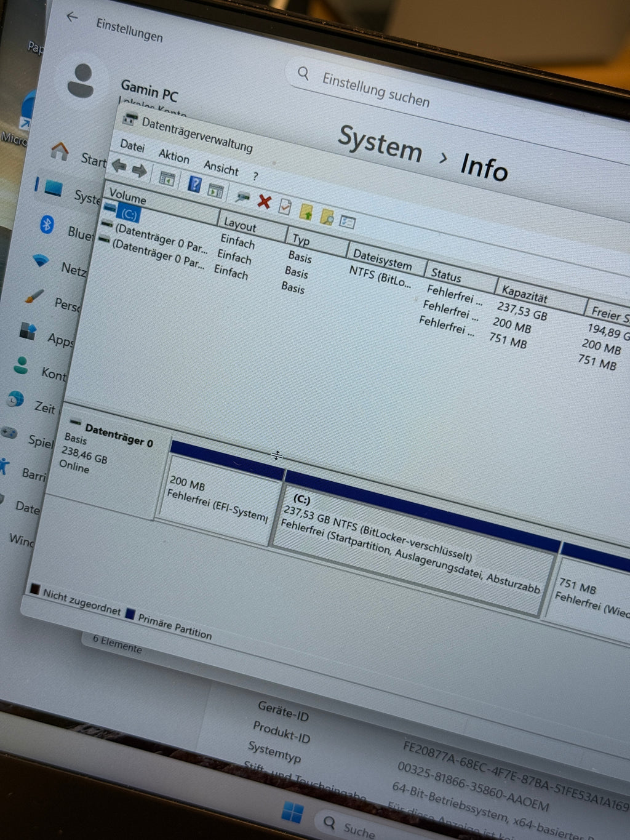The width and height of the screenshot is (630, 840).
Task: Open the Aktion menu
Action: coord(174,156)
